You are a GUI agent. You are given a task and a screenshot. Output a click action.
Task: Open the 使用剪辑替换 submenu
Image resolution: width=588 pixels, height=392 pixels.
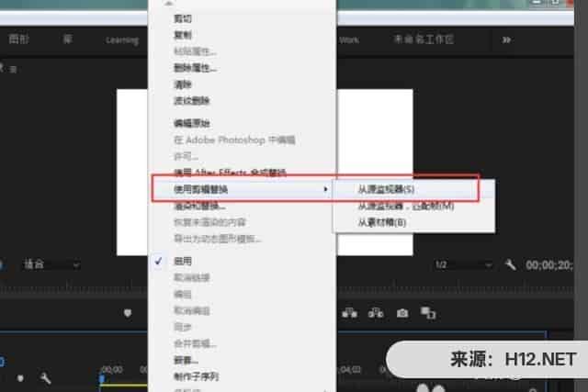(243, 189)
